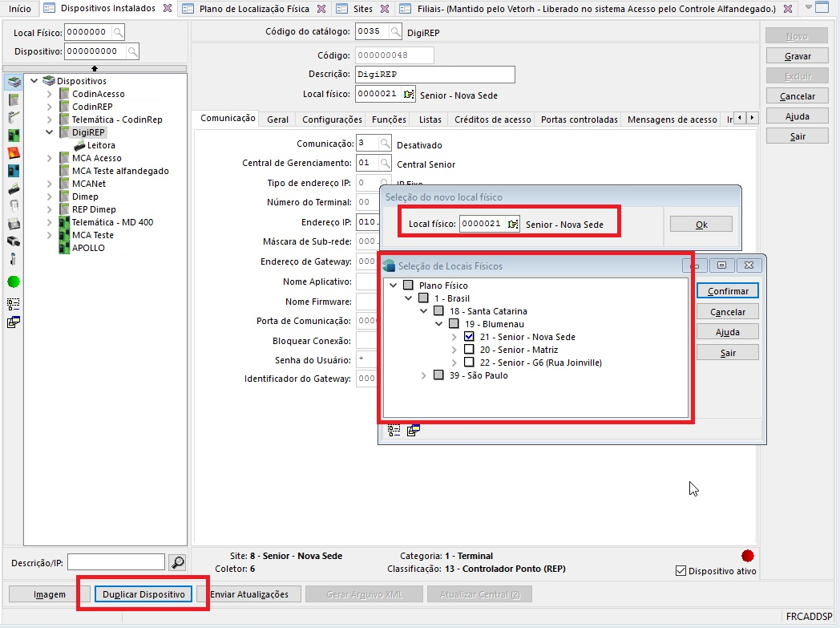This screenshot has height=628, width=840.
Task: Click the Leitora reader icon in device tree
Action: 80,146
